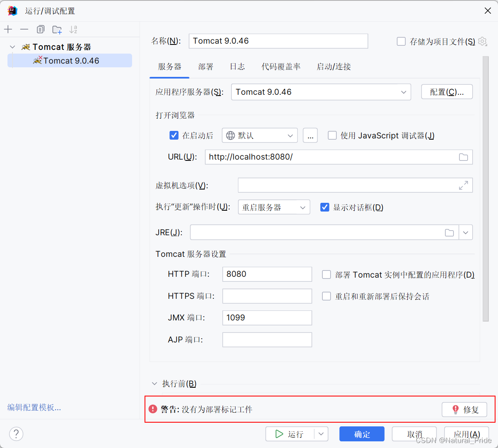Create a new configuration folder
Screen dimensions: 498x448
pyautogui.click(x=57, y=30)
